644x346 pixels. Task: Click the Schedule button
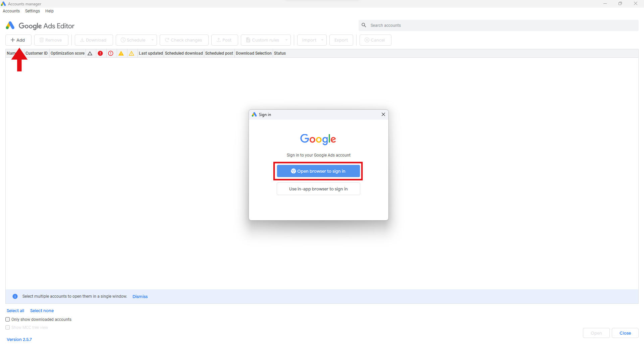pyautogui.click(x=133, y=40)
